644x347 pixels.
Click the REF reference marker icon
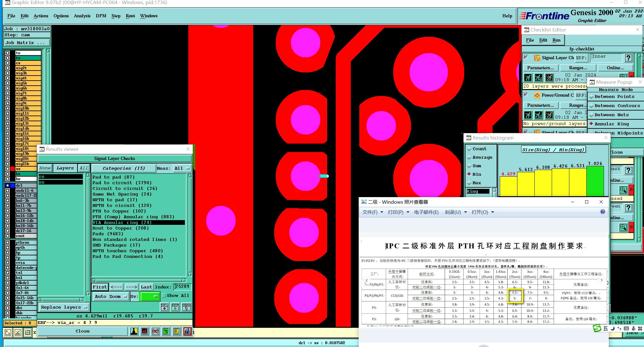[x=175, y=307]
